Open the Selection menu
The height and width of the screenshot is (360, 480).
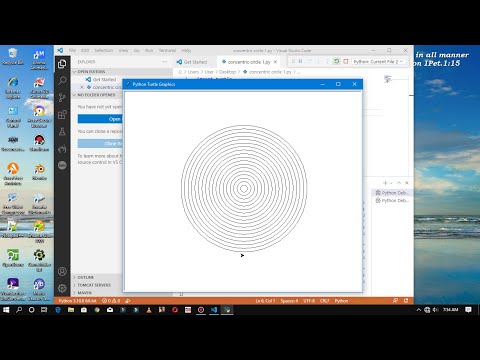[x=104, y=50]
